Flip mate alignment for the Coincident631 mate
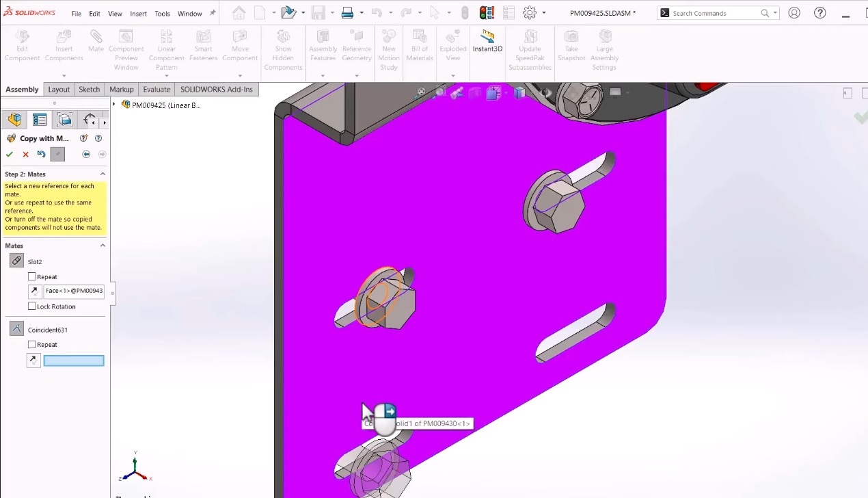 click(34, 361)
